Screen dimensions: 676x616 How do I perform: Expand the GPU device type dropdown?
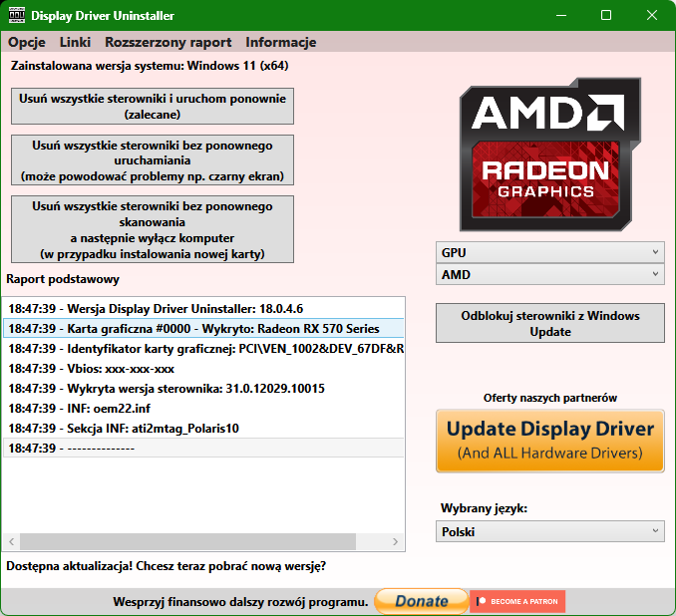coord(549,252)
